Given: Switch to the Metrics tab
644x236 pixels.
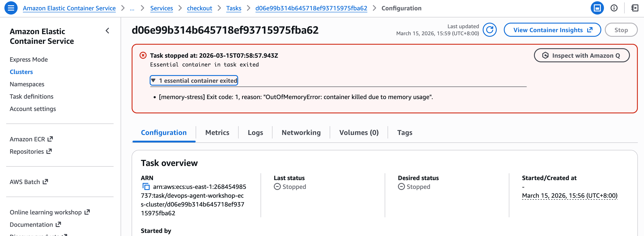Looking at the screenshot, I should (217, 132).
